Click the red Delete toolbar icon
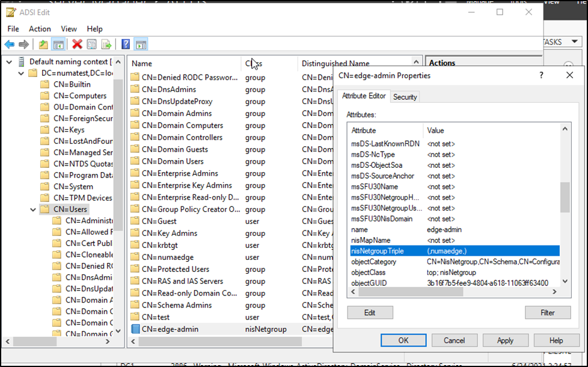588x367 pixels. tap(77, 45)
